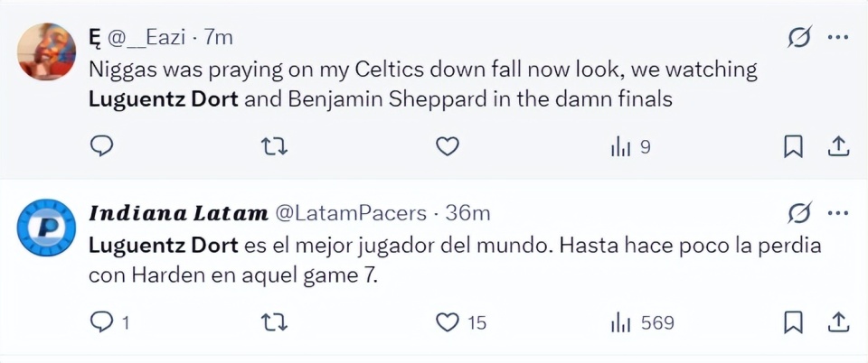Open Grok icon on Indiana Latam tweet
The width and height of the screenshot is (868, 363).
[799, 213]
